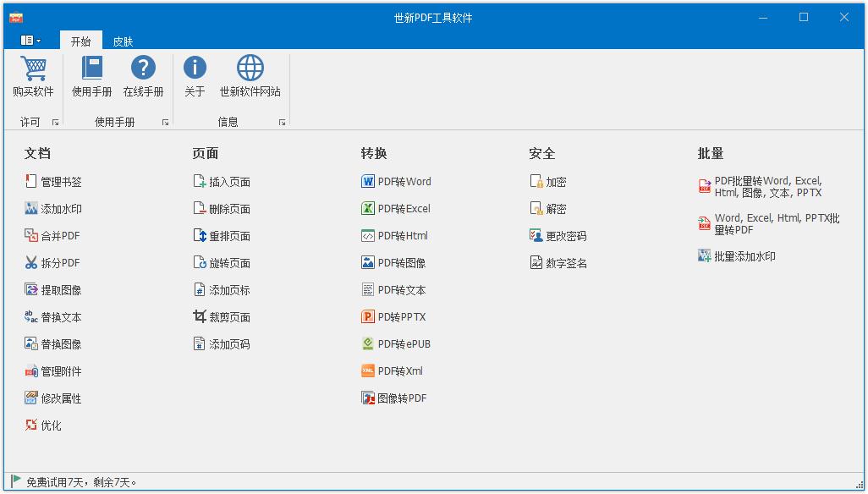
Task: Launch the PDF转Word converter
Action: point(406,181)
